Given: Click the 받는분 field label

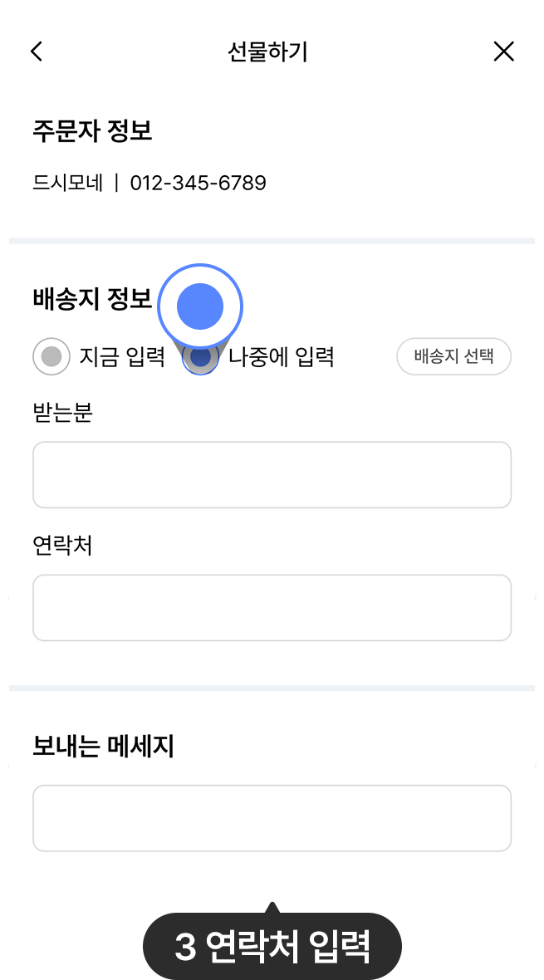Looking at the screenshot, I should point(62,413).
